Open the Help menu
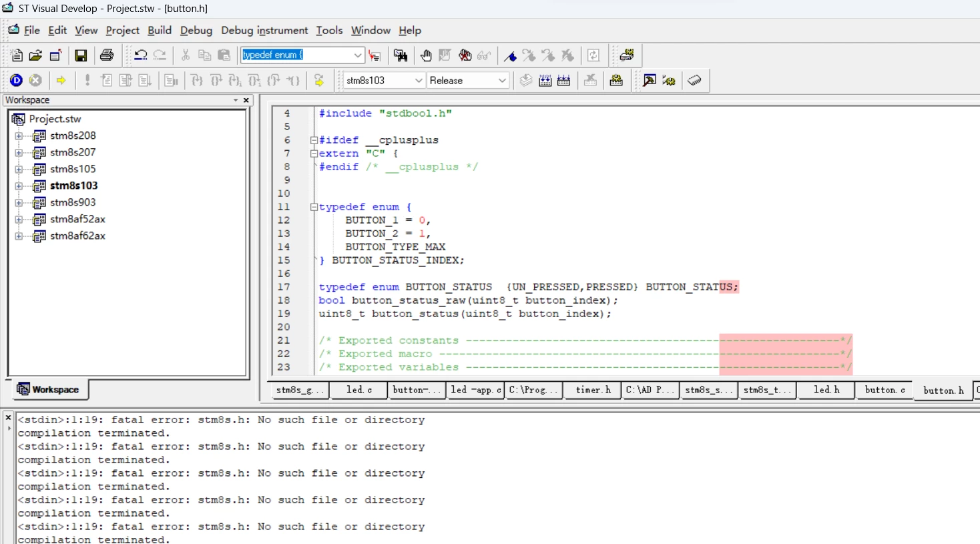The width and height of the screenshot is (980, 544). (x=410, y=31)
